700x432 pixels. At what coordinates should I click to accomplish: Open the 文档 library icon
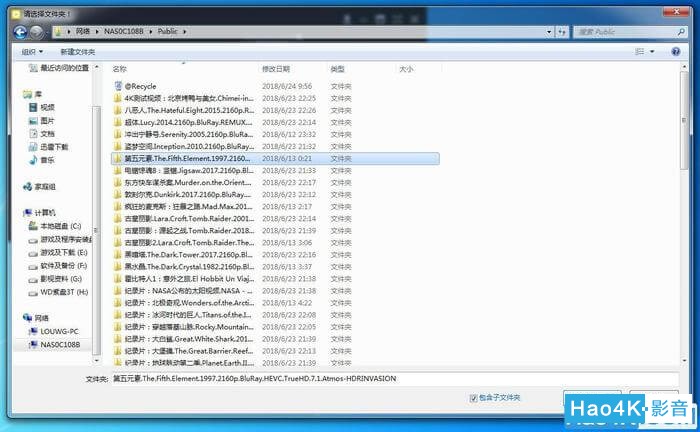point(33,133)
